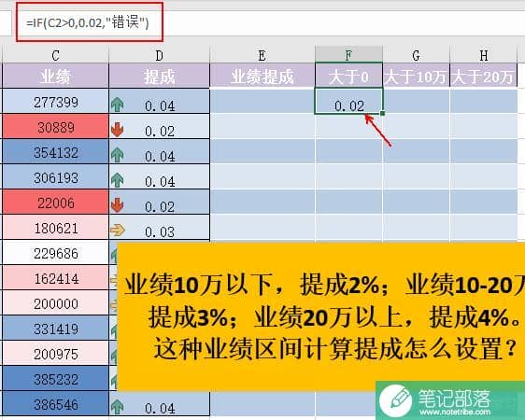Click the red down arrow beside 22006
The image size is (525, 420).
click(x=117, y=205)
